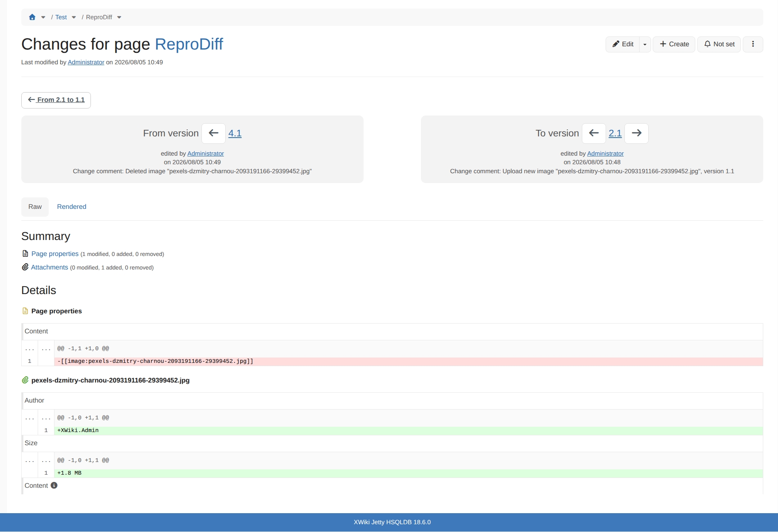Click the green paperclip icon beside the jpg filename
The image size is (778, 532).
coord(25,380)
